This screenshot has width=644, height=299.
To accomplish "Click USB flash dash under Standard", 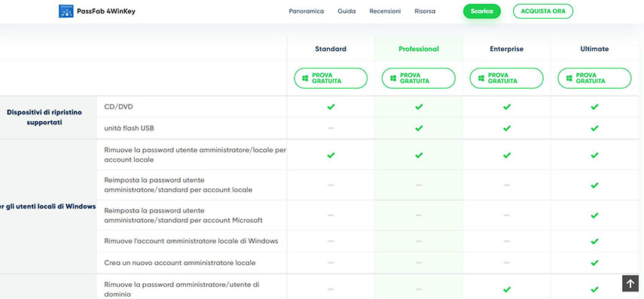I will [331, 128].
